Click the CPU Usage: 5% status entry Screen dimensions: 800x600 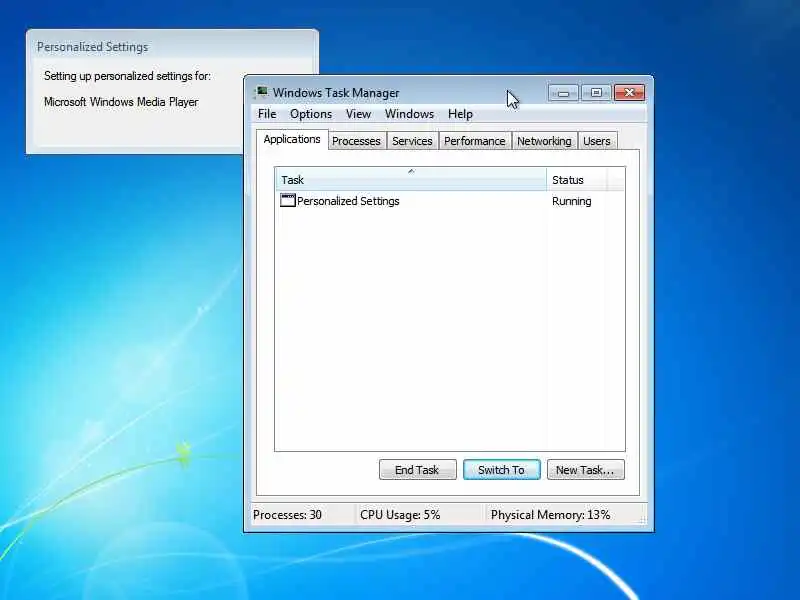[x=400, y=515]
